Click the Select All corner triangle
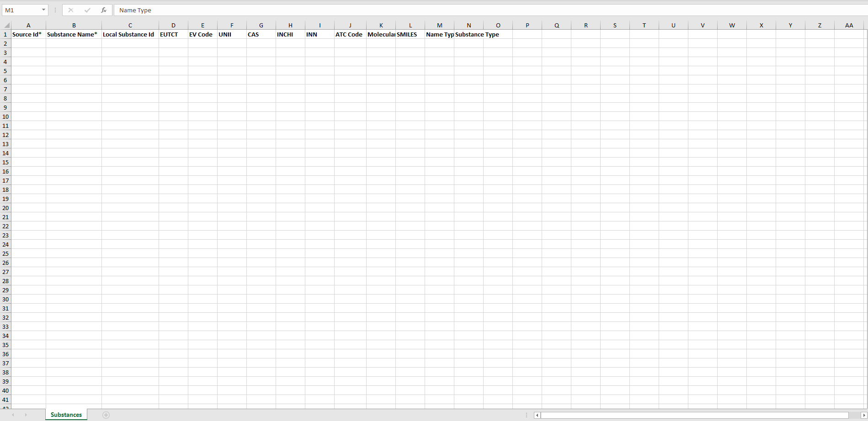This screenshot has width=868, height=421. [6, 26]
